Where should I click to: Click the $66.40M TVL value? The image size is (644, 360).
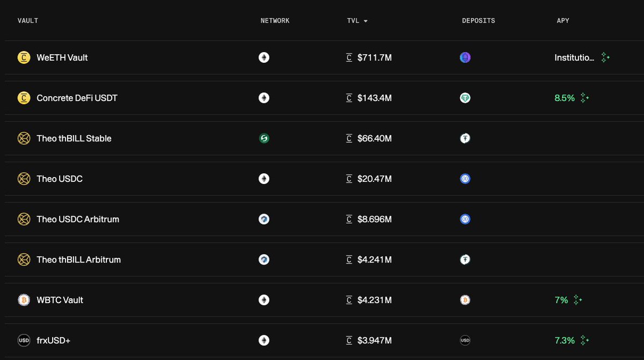point(374,138)
